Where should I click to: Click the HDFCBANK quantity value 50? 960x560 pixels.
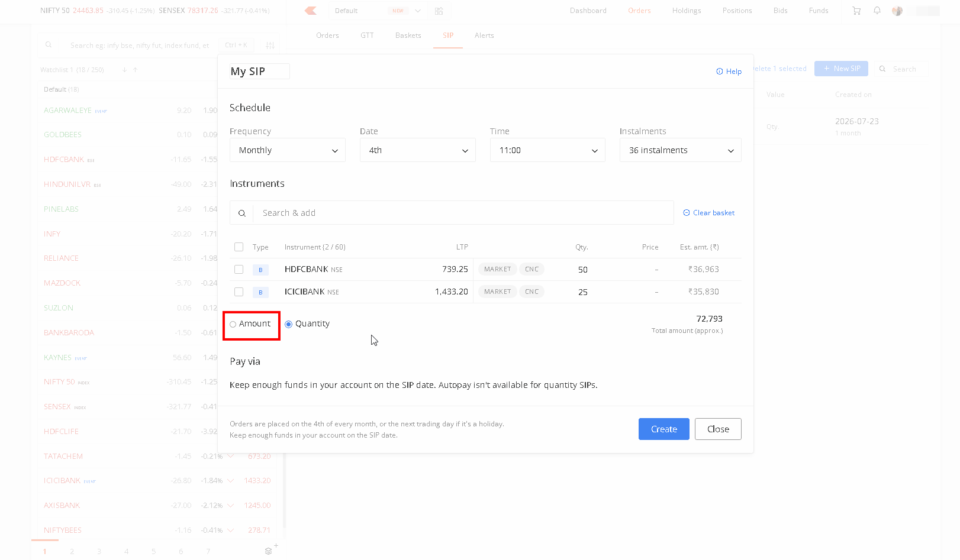tap(583, 270)
